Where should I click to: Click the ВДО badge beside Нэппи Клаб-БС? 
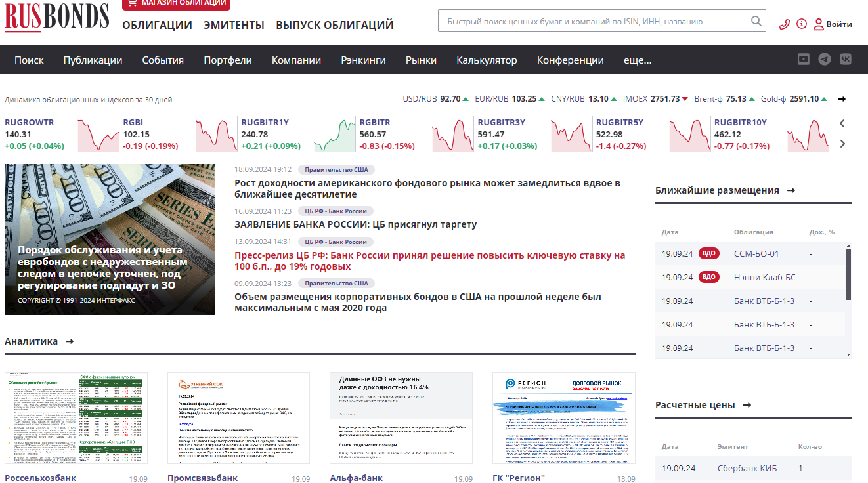click(709, 277)
